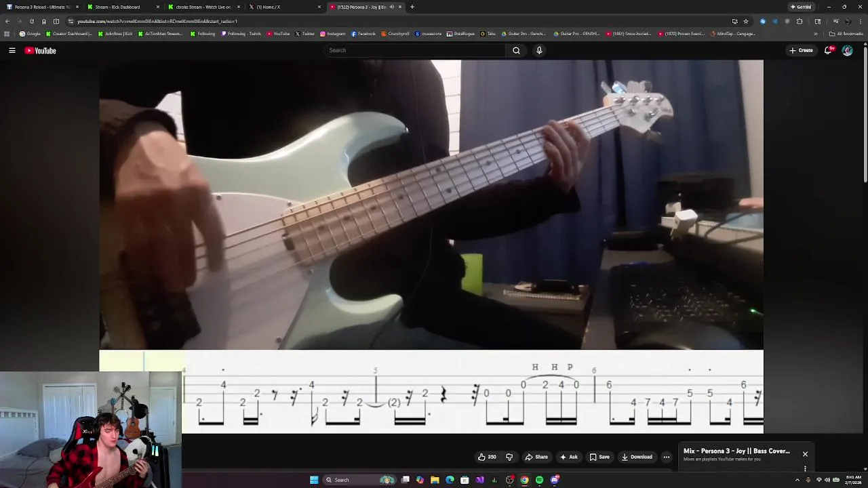Go to YouTube home via logo

click(40, 50)
